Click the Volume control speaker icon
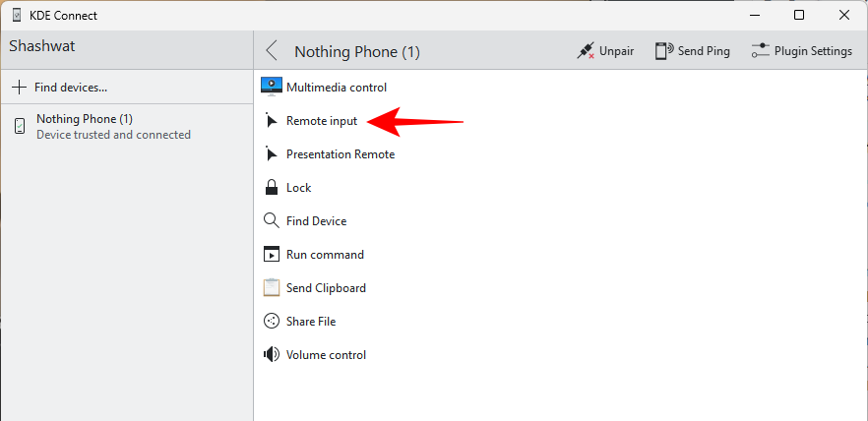868x421 pixels. point(272,355)
